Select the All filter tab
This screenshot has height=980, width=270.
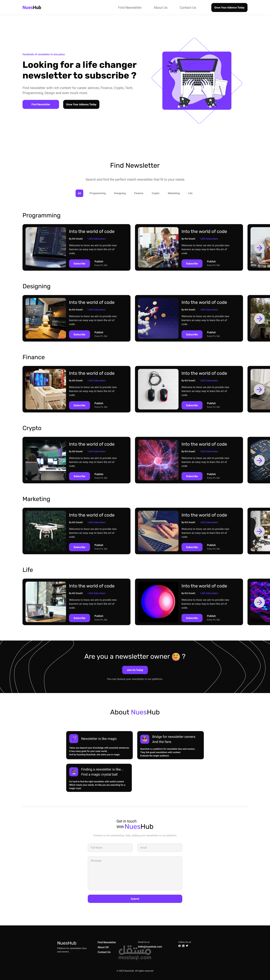(79, 193)
